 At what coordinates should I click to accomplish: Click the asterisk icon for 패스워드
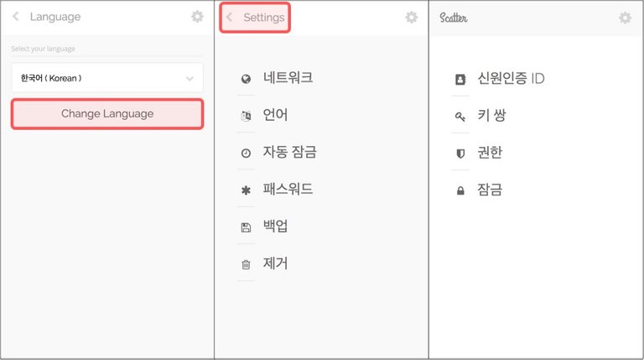[x=246, y=190]
